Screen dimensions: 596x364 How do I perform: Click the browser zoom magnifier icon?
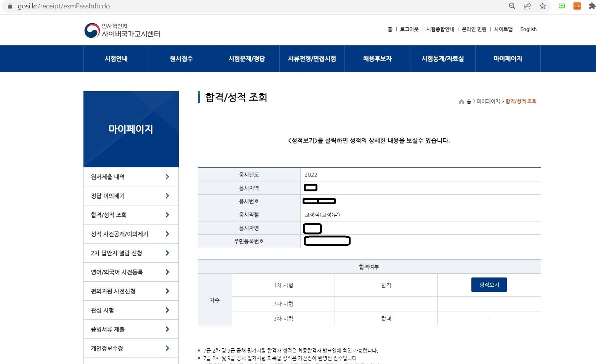pos(512,6)
